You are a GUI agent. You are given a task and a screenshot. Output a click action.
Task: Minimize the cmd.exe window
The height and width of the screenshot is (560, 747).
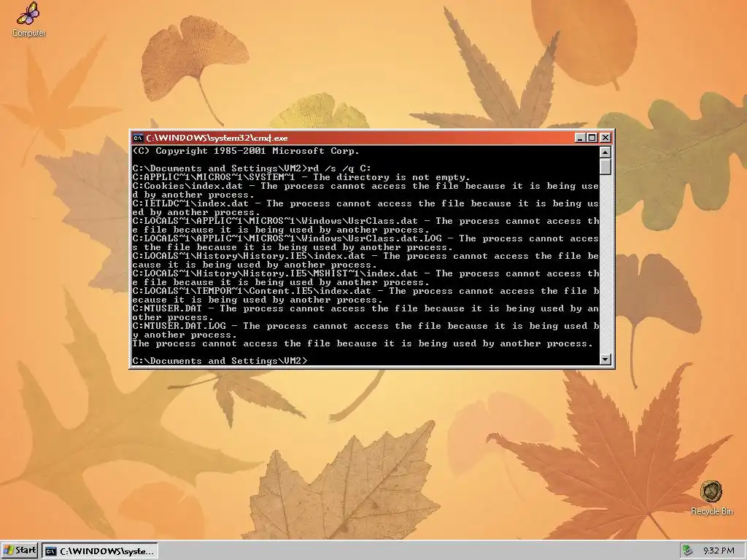(580, 138)
